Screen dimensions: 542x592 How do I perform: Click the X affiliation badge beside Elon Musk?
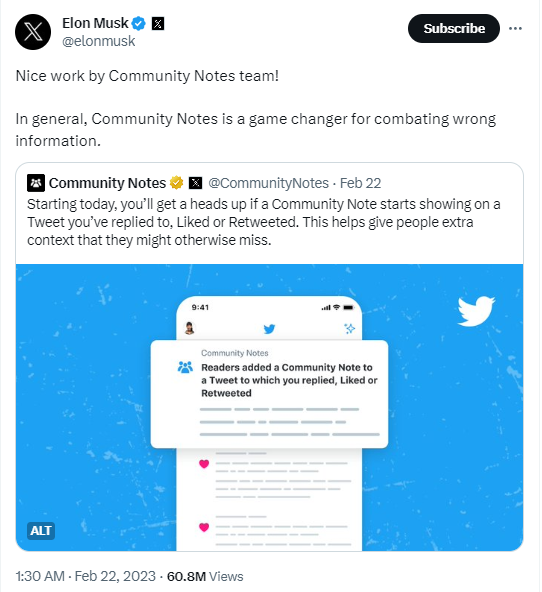pos(158,24)
